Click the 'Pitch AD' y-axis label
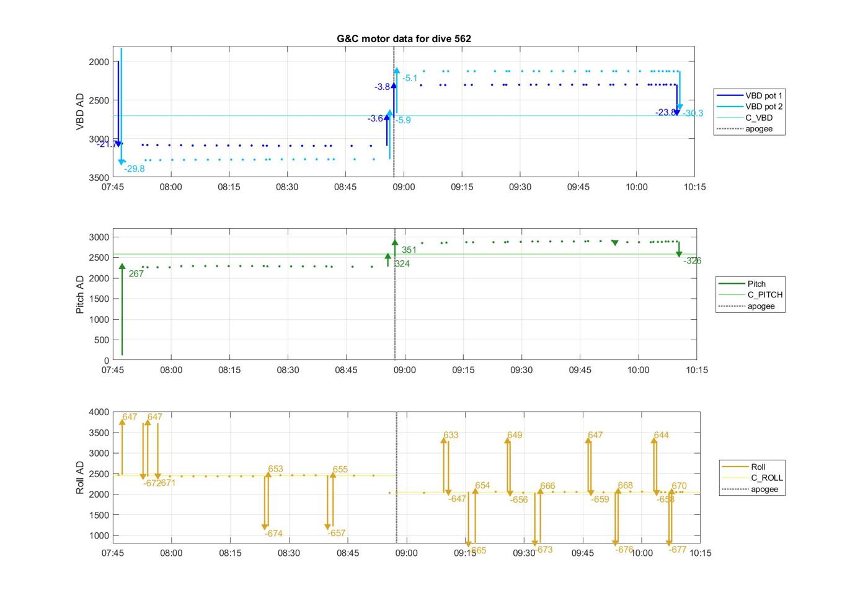The width and height of the screenshot is (868, 611). 80,294
